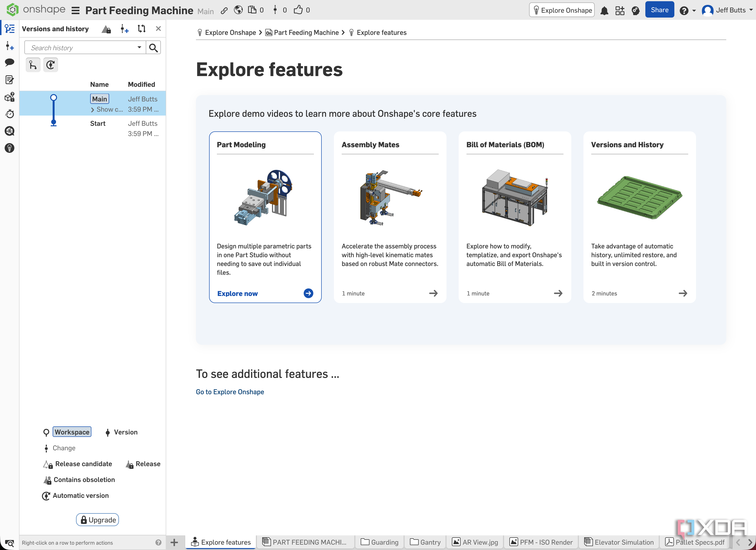The width and height of the screenshot is (756, 550).
Task: Click the Share button
Action: pyautogui.click(x=659, y=10)
